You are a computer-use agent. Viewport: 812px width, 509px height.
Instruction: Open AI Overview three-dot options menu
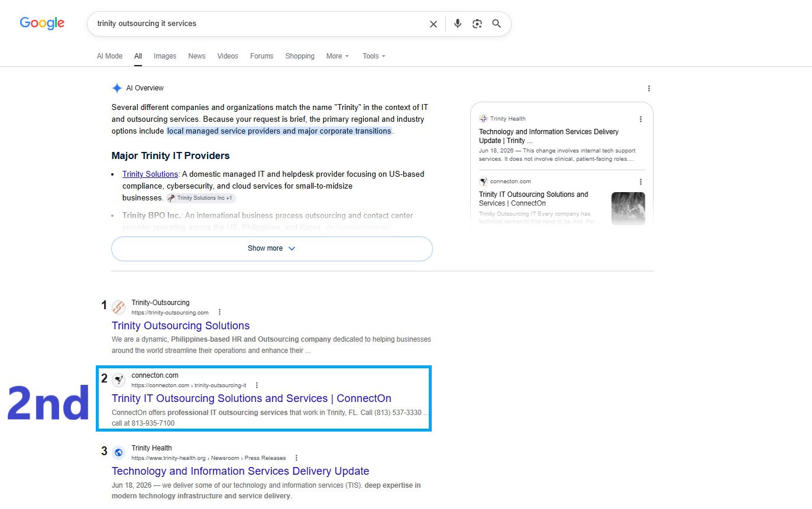click(x=649, y=89)
